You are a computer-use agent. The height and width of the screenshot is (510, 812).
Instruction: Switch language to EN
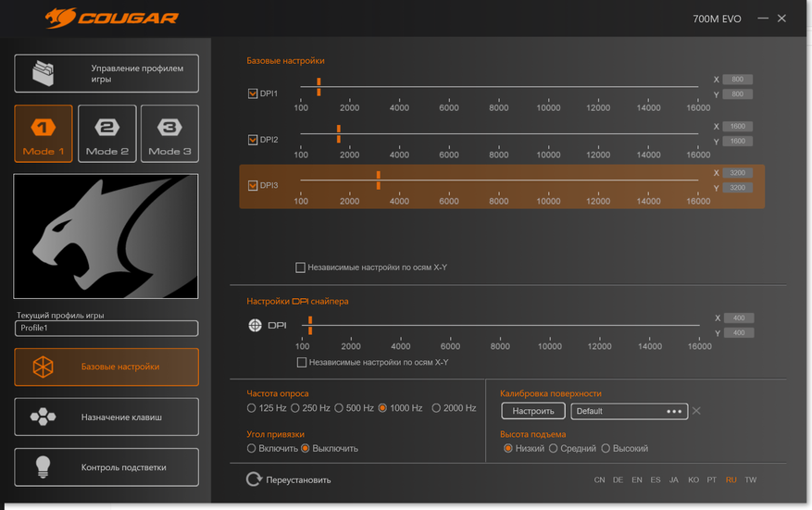[x=637, y=480]
